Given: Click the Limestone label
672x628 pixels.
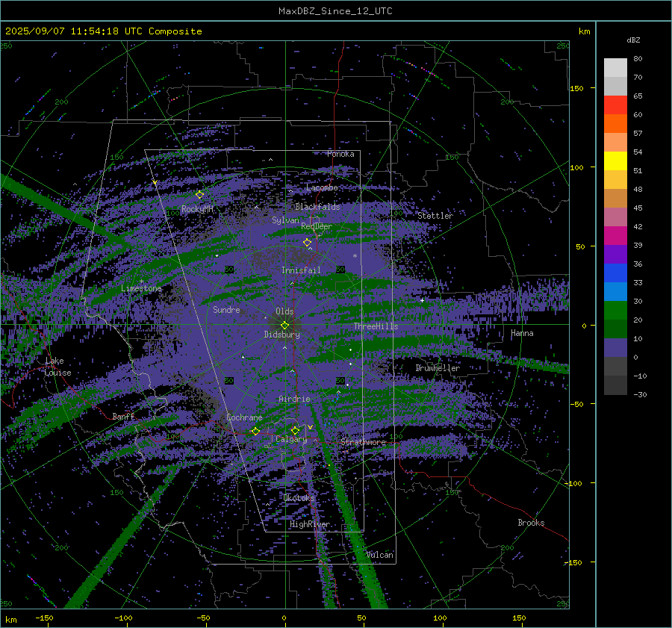Looking at the screenshot, I should click(x=141, y=288).
